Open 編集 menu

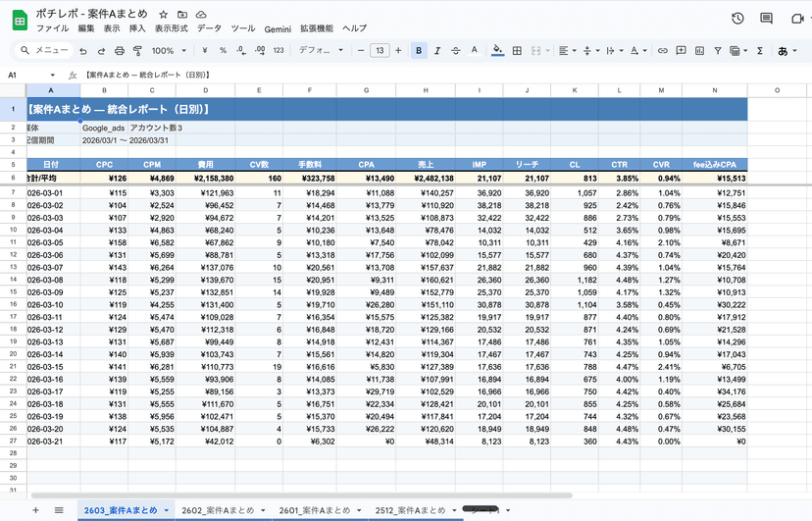pos(86,28)
